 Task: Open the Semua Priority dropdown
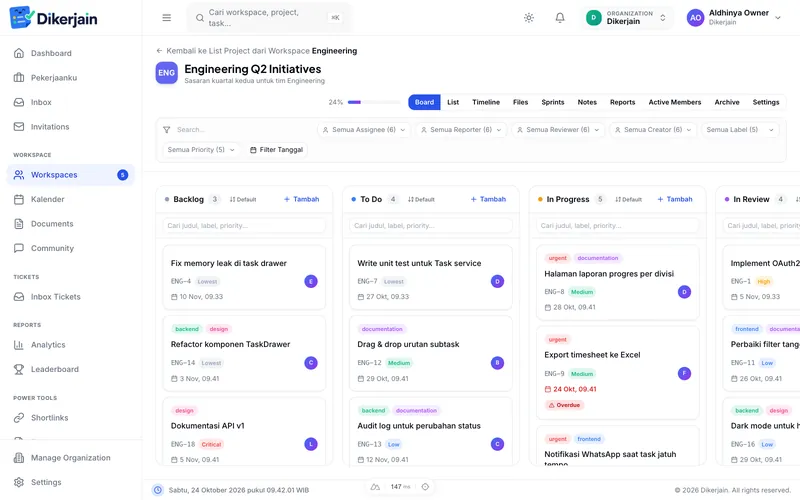(x=201, y=149)
